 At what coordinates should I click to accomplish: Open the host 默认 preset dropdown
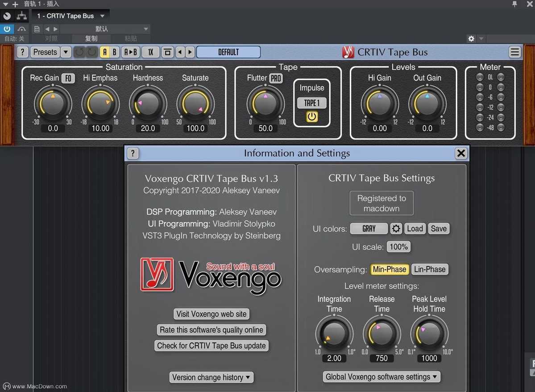click(x=105, y=29)
